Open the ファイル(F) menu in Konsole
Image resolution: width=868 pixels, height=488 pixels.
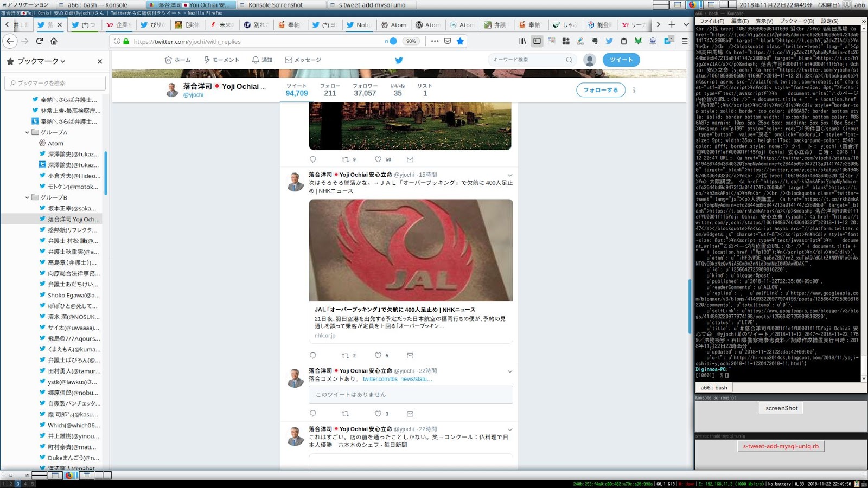[712, 21]
